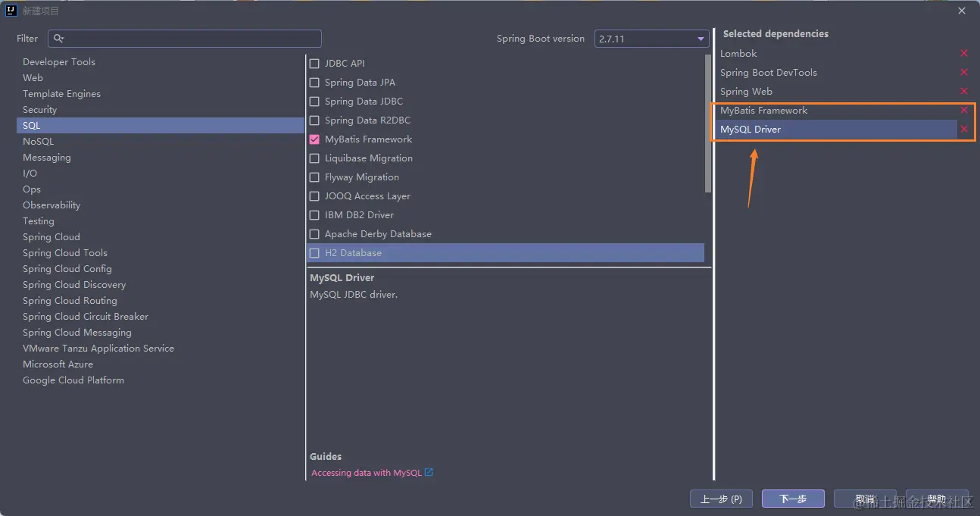Select MySQL Driver in selected dependencies
The width and height of the screenshot is (980, 516).
836,129
